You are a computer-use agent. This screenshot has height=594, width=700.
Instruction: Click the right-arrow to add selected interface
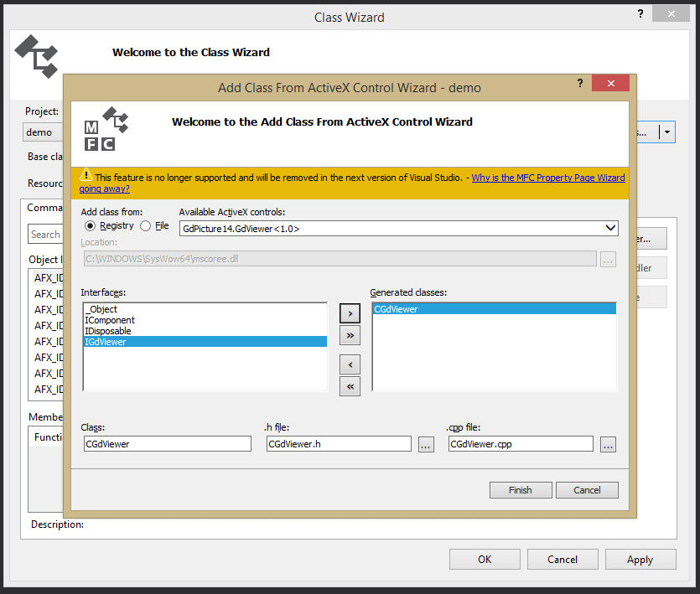pos(350,312)
